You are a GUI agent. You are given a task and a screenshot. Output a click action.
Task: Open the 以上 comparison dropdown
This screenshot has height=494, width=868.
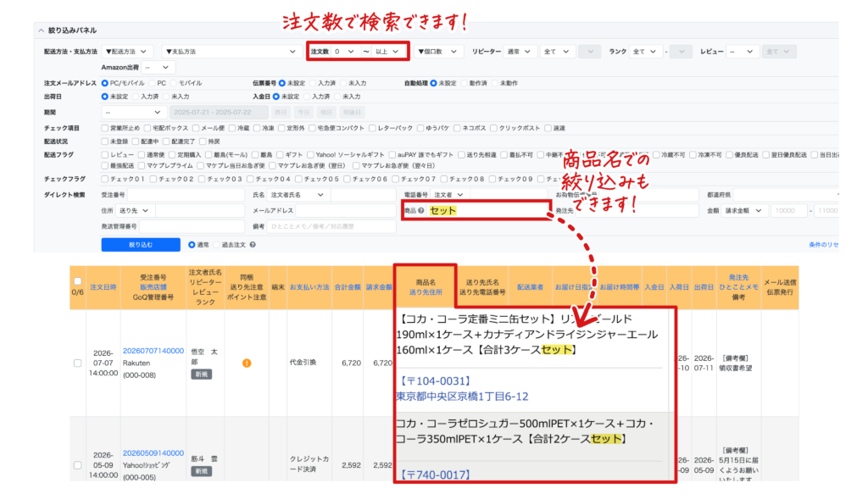pyautogui.click(x=387, y=52)
